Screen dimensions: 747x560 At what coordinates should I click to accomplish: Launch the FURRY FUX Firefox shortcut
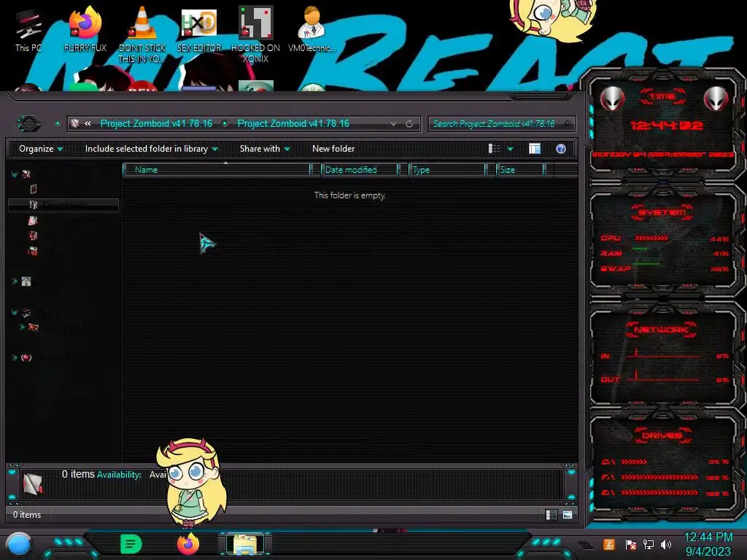85,29
